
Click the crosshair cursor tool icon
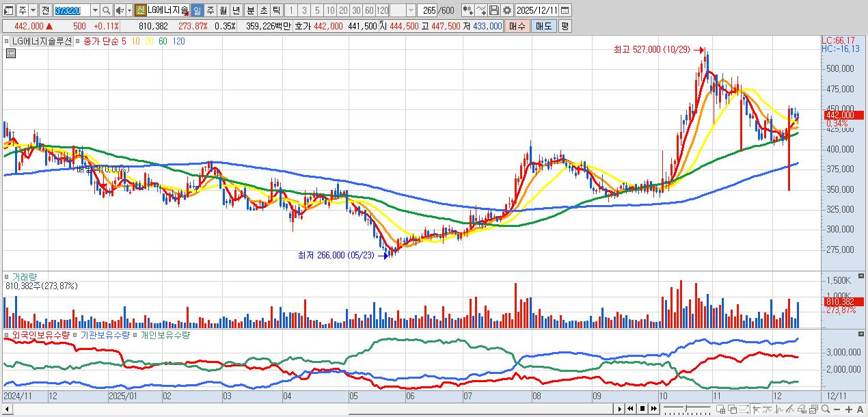(x=757, y=409)
